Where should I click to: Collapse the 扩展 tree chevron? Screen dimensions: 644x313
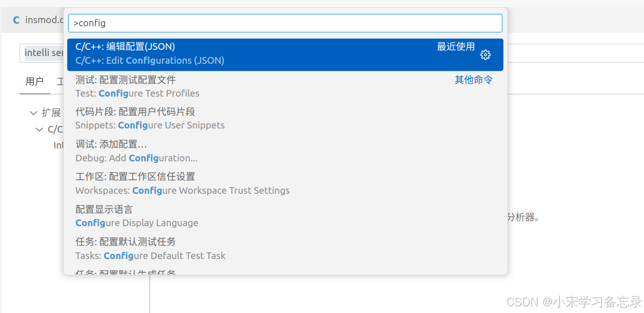point(33,113)
